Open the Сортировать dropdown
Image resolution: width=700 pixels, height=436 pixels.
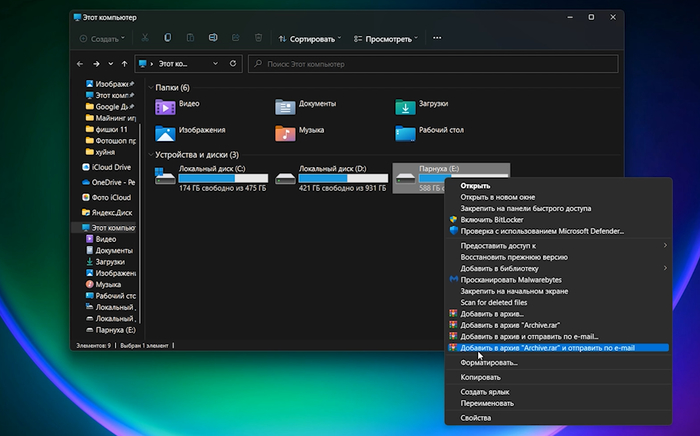coord(310,39)
